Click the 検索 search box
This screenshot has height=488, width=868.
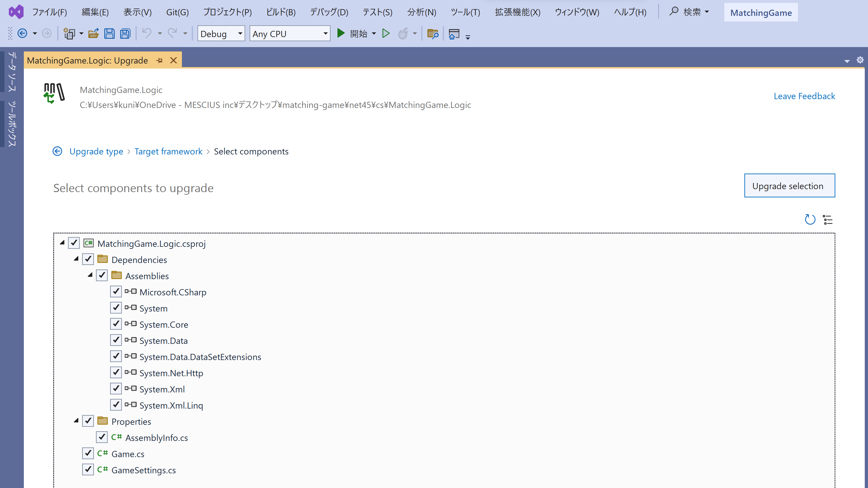tap(690, 12)
